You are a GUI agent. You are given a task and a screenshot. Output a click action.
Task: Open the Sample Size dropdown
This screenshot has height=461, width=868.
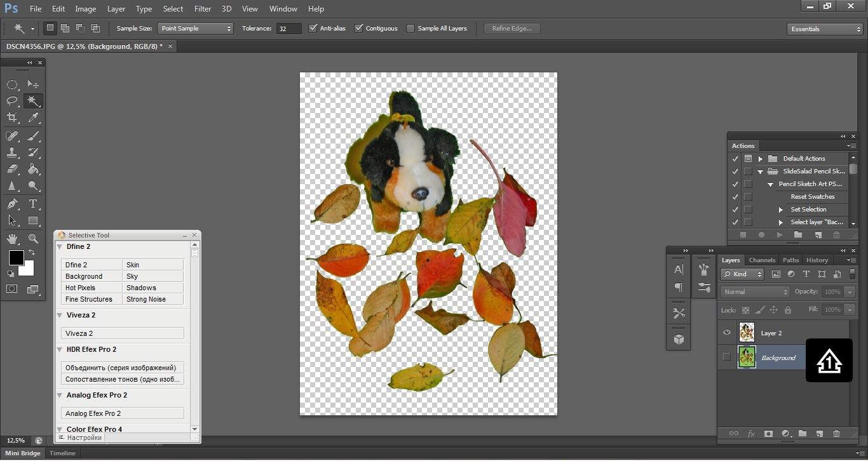(195, 29)
